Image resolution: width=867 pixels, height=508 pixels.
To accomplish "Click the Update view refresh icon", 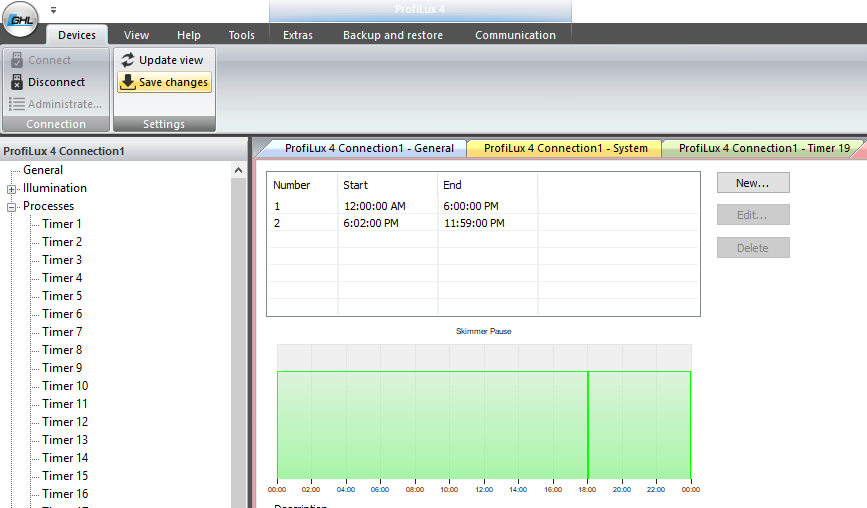I will coord(128,60).
